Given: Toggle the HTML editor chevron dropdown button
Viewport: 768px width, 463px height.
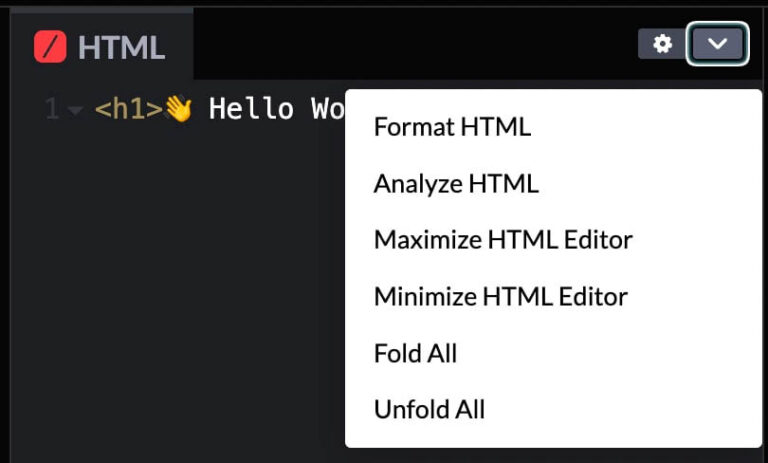Looking at the screenshot, I should pyautogui.click(x=717, y=44).
